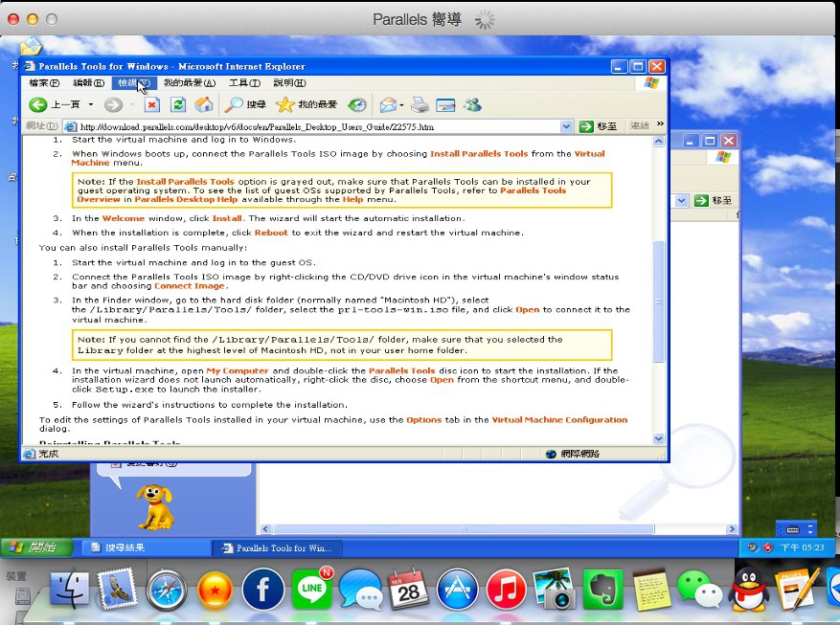Screen dimensions: 840x625
Task: Open the 我的最愛(A) menu
Action: click(x=189, y=83)
